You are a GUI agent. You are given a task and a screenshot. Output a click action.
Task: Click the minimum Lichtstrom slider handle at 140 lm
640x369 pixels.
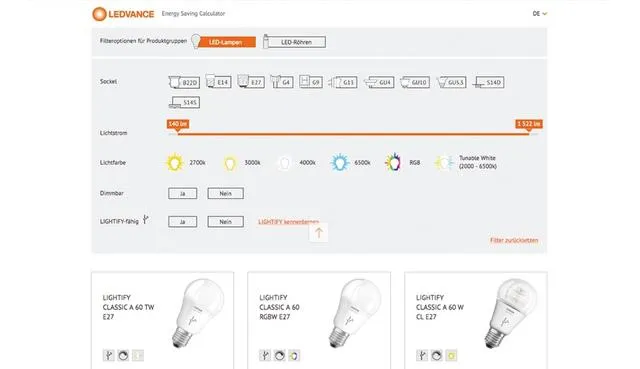click(178, 124)
